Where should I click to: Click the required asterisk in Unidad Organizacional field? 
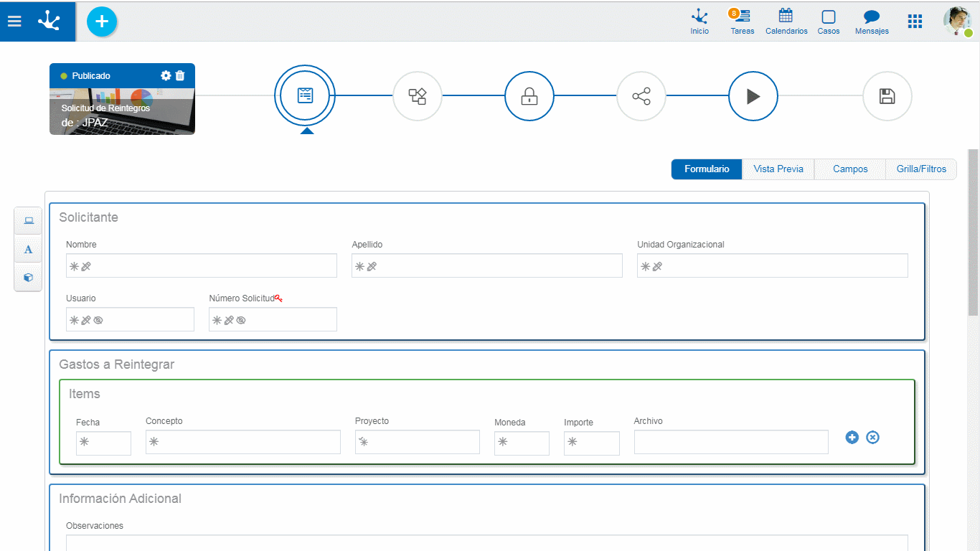[x=645, y=266]
